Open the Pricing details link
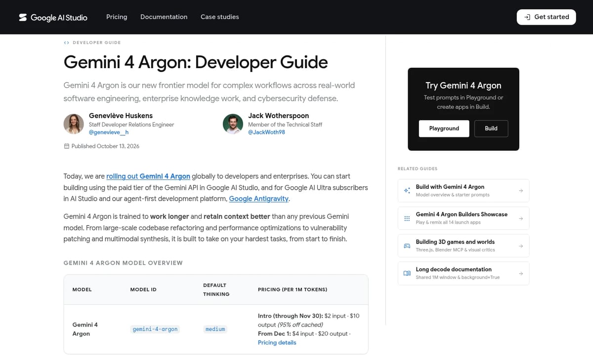 click(277, 342)
